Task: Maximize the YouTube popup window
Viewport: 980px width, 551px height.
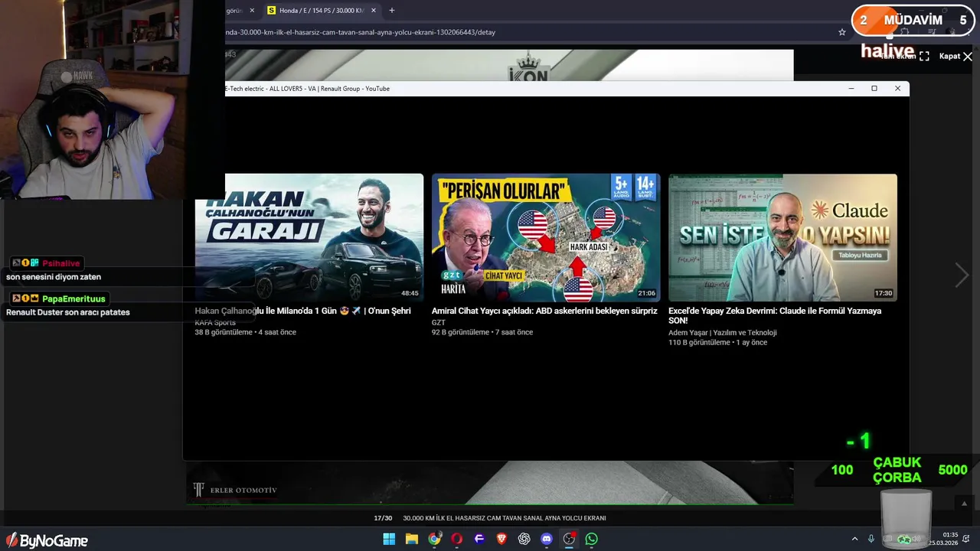Action: tap(874, 89)
